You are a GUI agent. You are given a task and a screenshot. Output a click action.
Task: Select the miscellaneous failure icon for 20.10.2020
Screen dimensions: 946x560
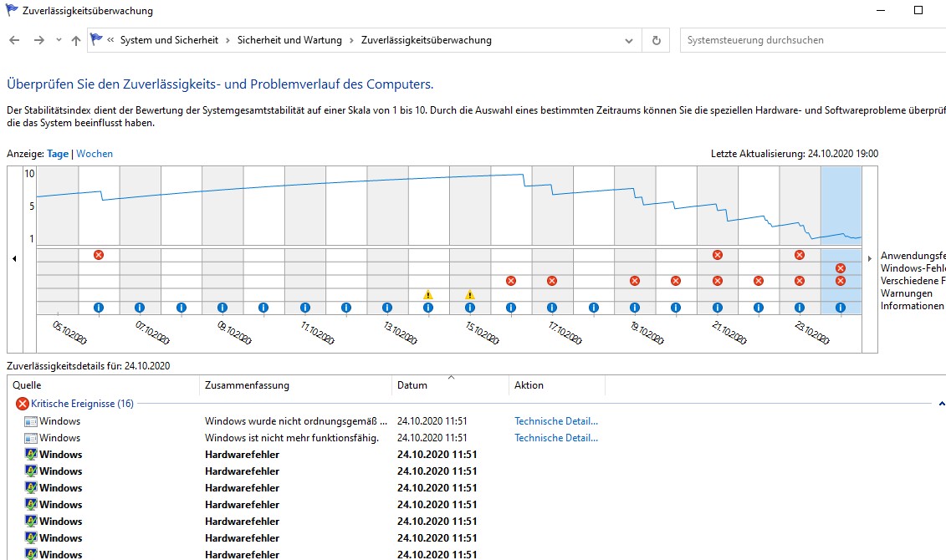(676, 281)
